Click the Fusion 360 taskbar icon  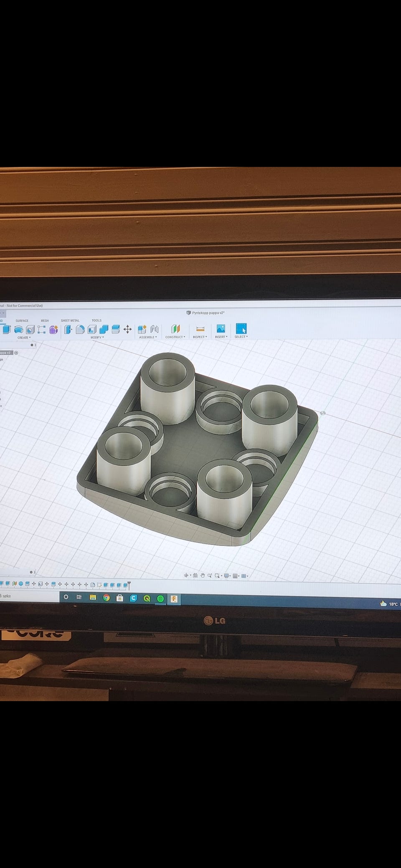click(174, 599)
